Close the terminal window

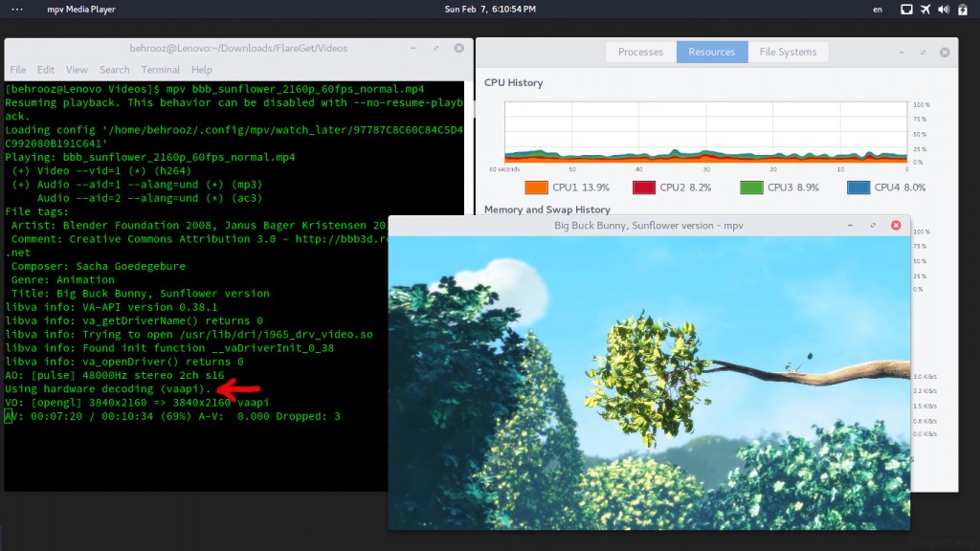pyautogui.click(x=458, y=48)
